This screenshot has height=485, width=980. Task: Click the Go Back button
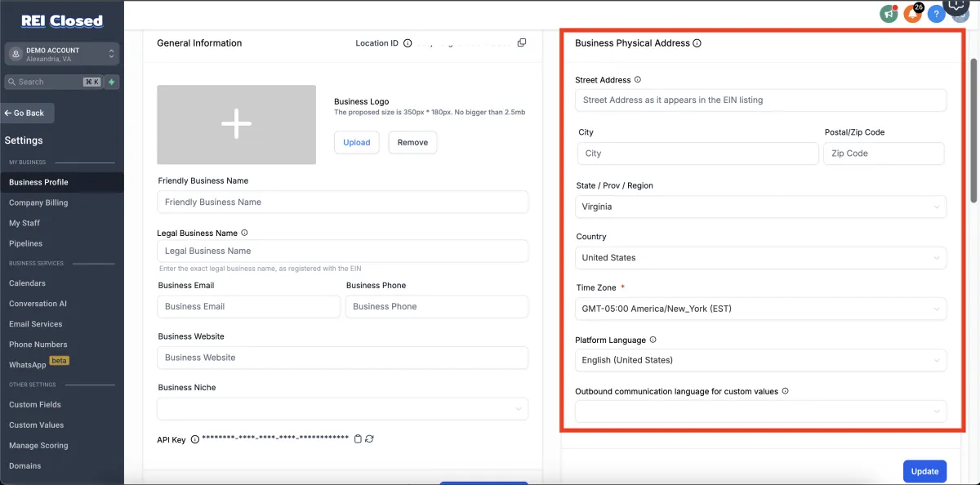coord(26,113)
